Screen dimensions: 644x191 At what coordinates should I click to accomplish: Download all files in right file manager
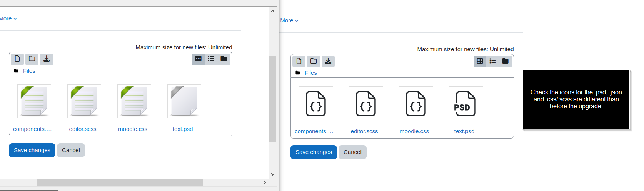(x=328, y=61)
